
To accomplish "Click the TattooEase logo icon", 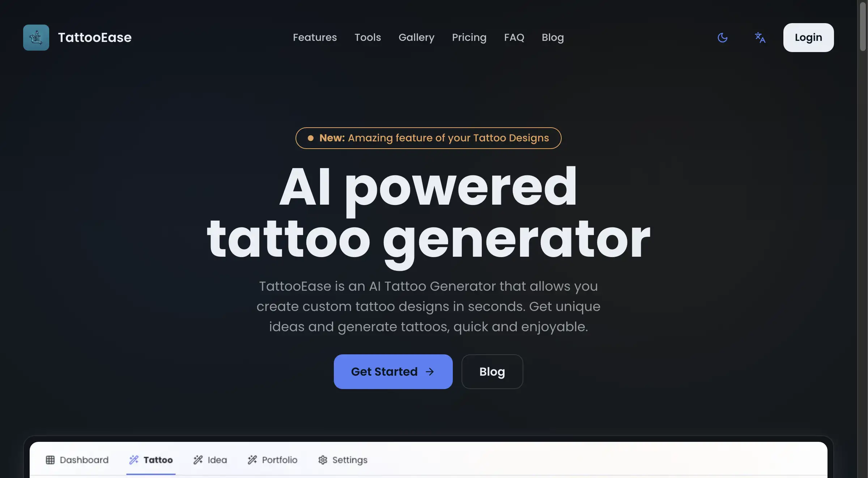I will tap(36, 37).
